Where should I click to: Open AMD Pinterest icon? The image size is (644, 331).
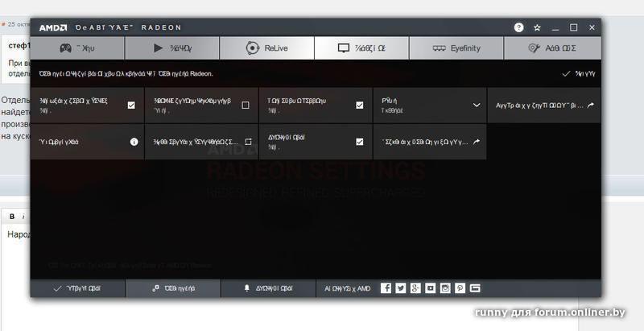(460, 288)
